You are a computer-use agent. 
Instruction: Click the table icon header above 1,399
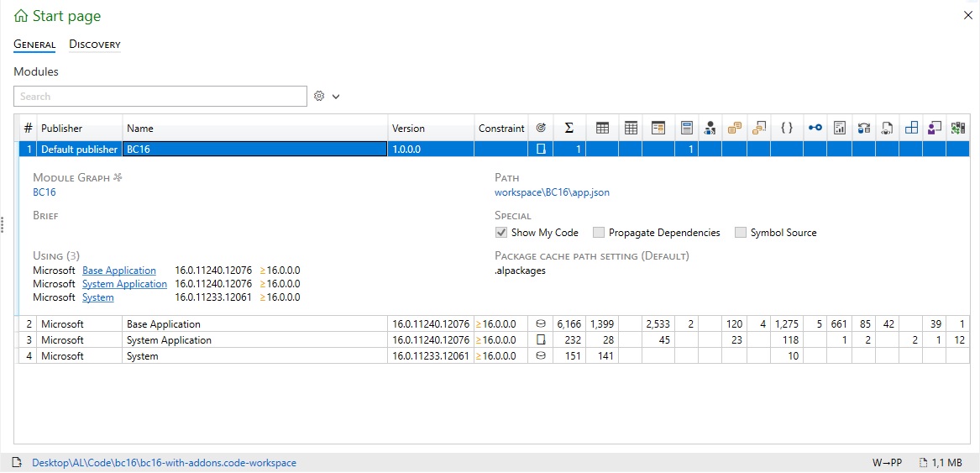click(602, 128)
